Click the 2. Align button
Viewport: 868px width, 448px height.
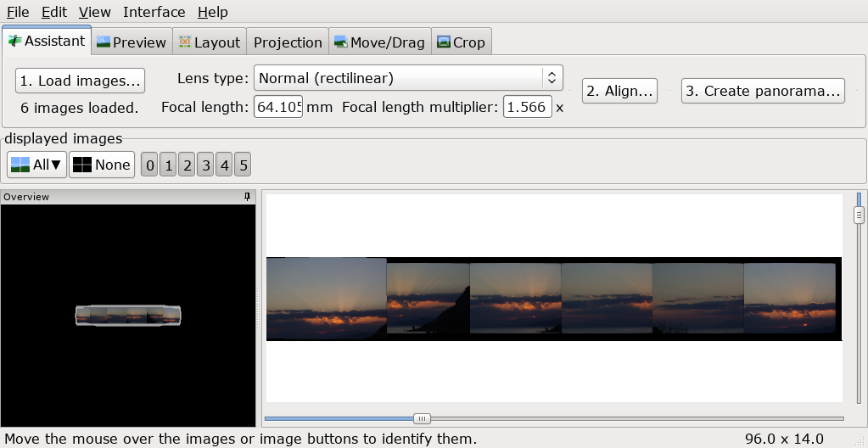(x=619, y=91)
